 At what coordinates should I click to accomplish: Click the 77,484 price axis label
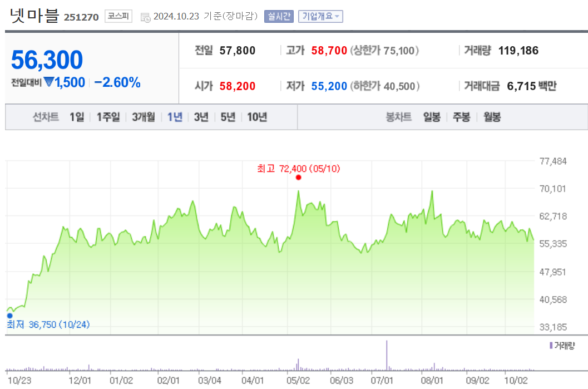pyautogui.click(x=553, y=161)
